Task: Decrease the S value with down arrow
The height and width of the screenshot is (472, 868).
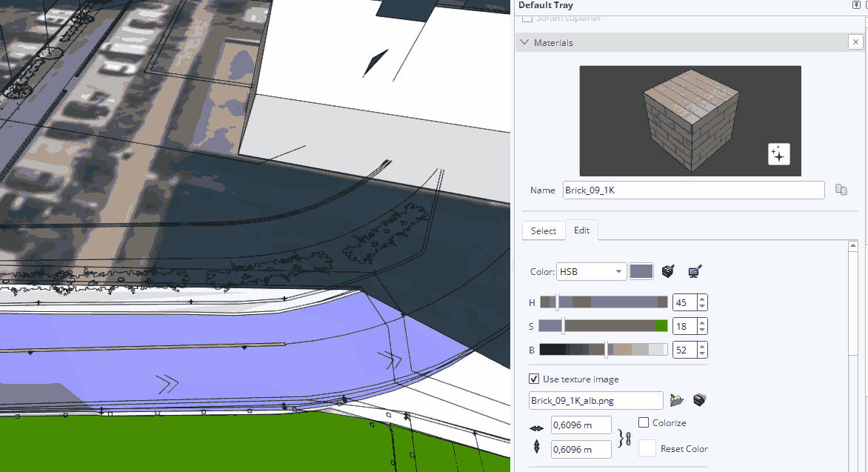Action: (x=702, y=330)
